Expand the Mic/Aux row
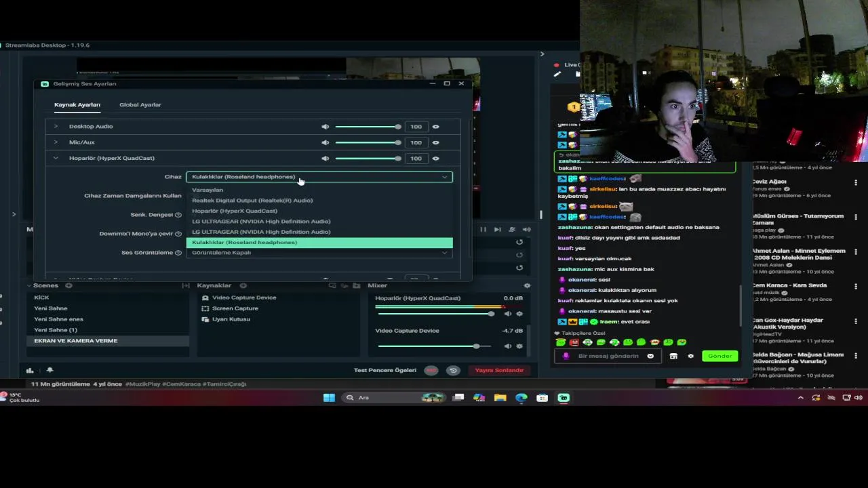The height and width of the screenshot is (488, 868). (x=56, y=142)
